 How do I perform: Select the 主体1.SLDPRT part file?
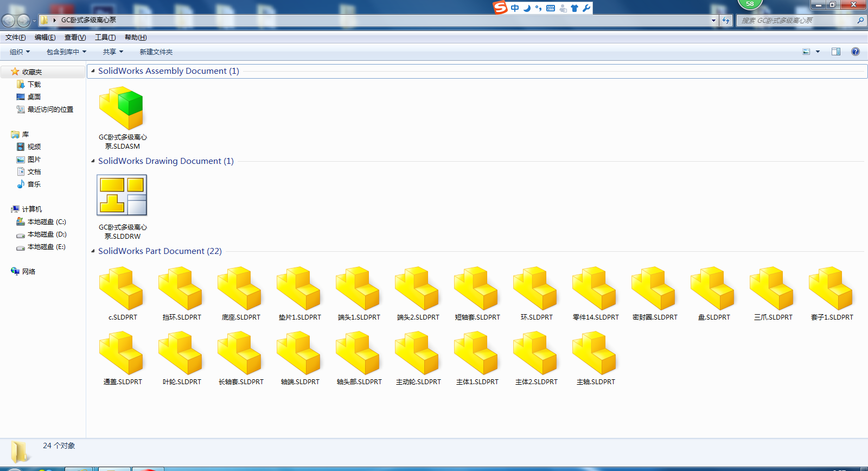point(477,358)
